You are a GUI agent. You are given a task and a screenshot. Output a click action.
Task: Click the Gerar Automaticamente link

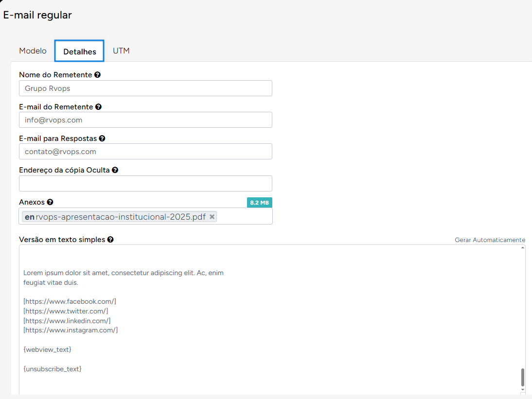[x=490, y=240]
